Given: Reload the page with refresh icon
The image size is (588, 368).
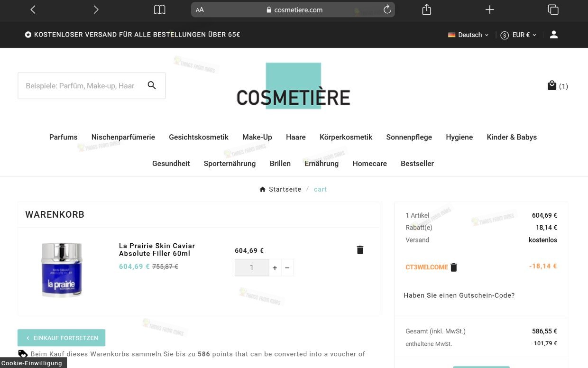Looking at the screenshot, I should coord(387,9).
